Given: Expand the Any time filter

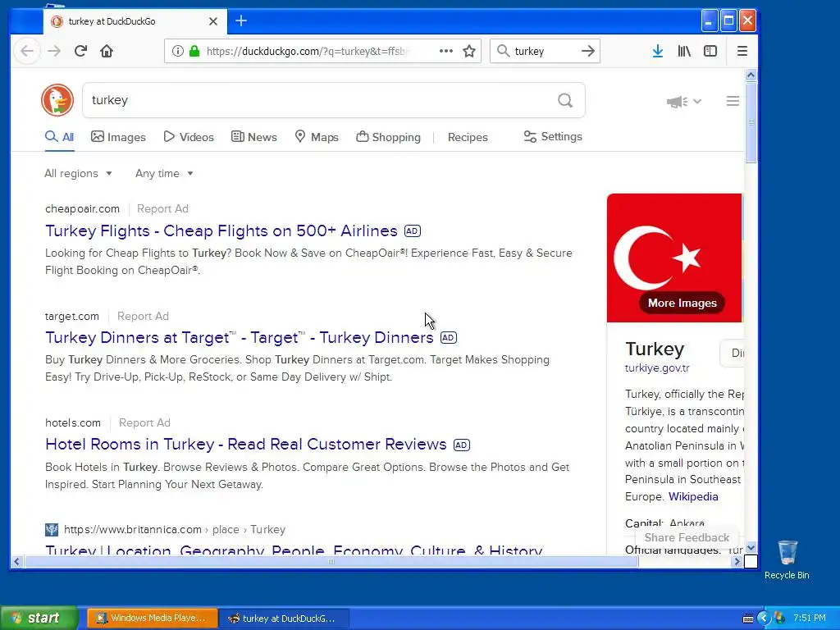Looking at the screenshot, I should [x=164, y=174].
